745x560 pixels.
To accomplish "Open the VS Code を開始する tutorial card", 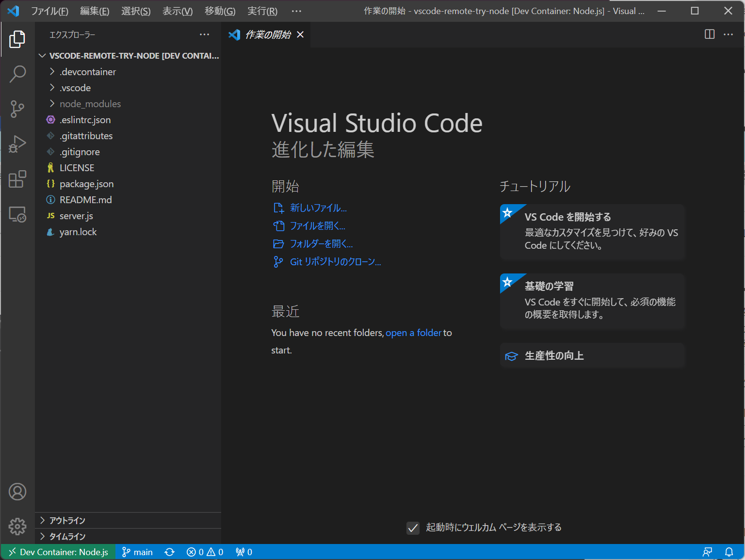I will click(x=592, y=232).
